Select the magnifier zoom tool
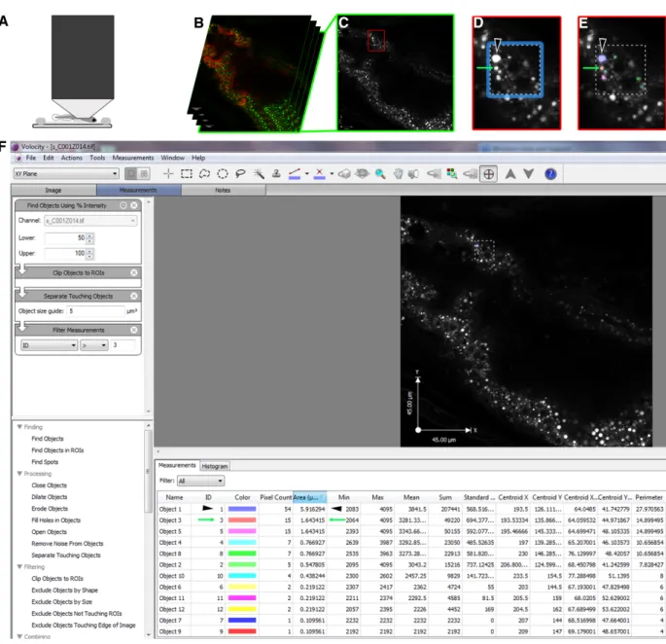 (x=380, y=174)
